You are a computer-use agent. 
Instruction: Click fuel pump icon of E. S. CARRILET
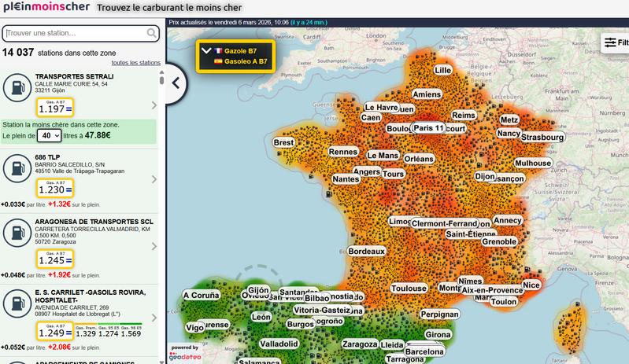pos(17,303)
